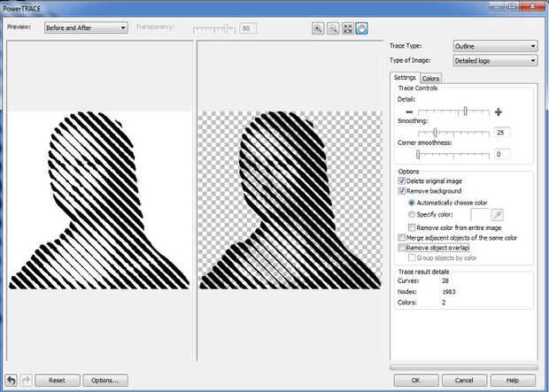
Task: Open the Preview mode dropdown
Action: 85,27
